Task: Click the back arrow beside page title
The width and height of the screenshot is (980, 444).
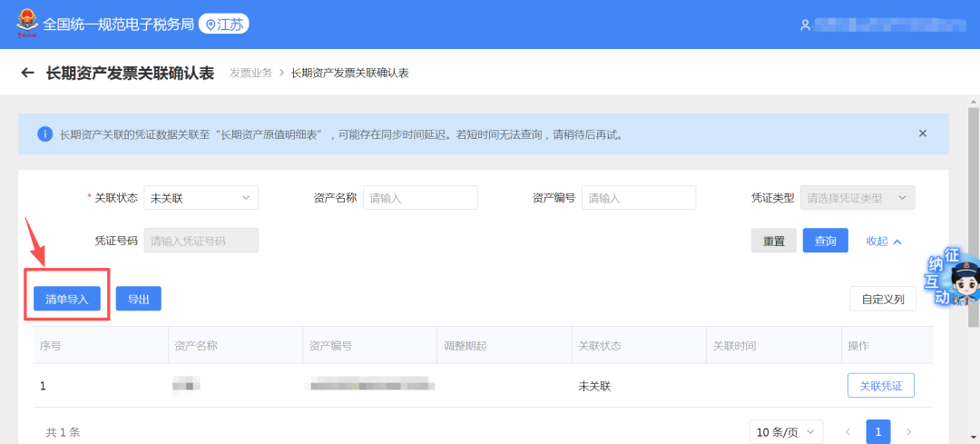Action: click(x=27, y=73)
